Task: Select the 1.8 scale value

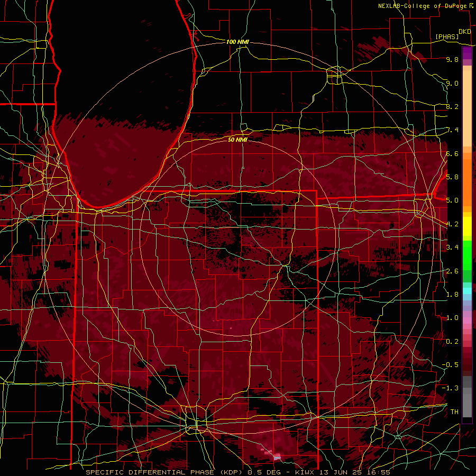Action: point(452,294)
